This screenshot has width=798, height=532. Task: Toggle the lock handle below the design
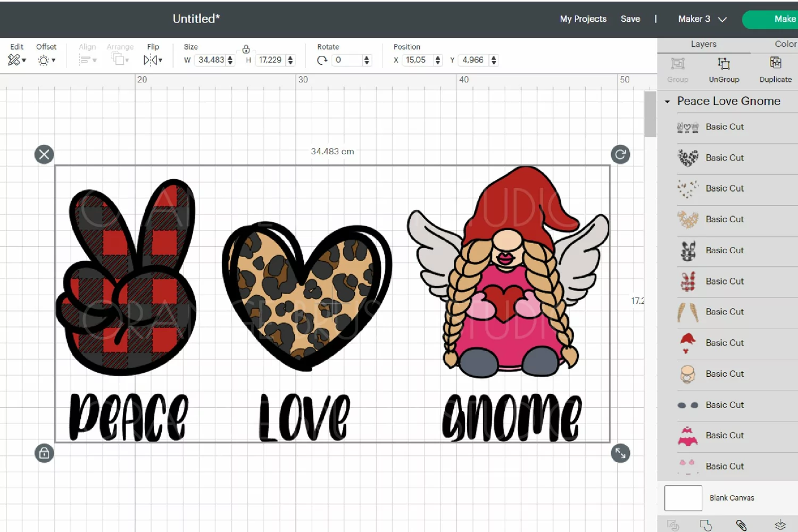[44, 453]
